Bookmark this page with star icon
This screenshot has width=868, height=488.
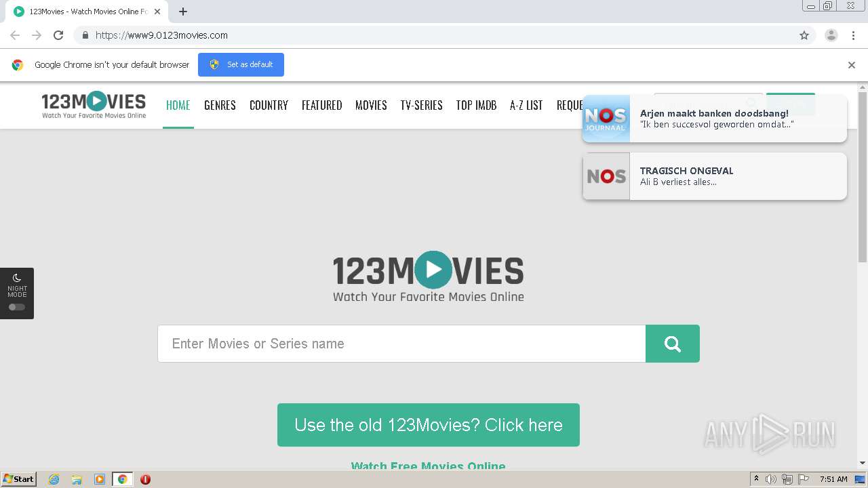(x=804, y=35)
